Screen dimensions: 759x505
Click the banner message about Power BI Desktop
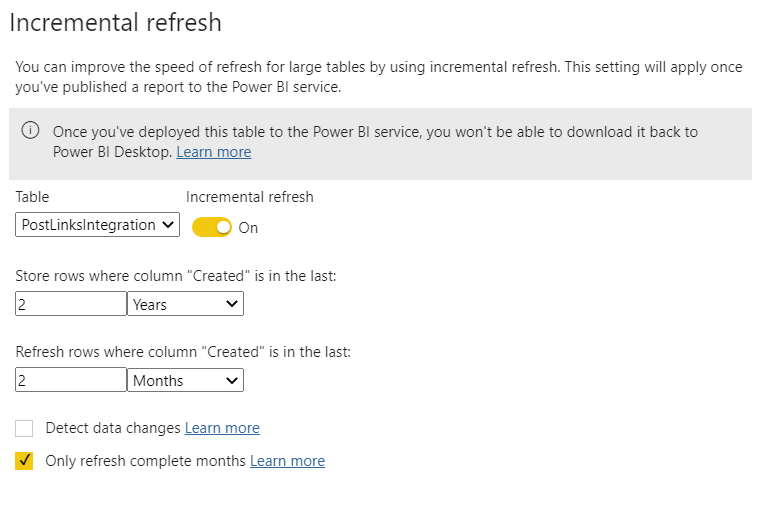(375, 132)
